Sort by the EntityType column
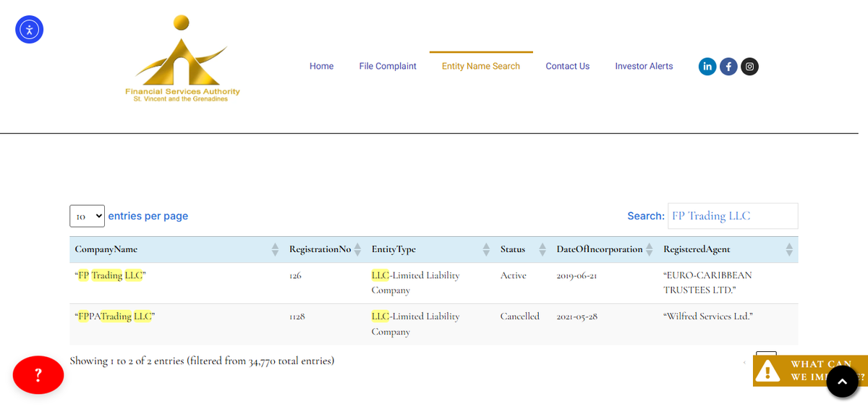The height and width of the screenshot is (407, 868). [x=430, y=249]
